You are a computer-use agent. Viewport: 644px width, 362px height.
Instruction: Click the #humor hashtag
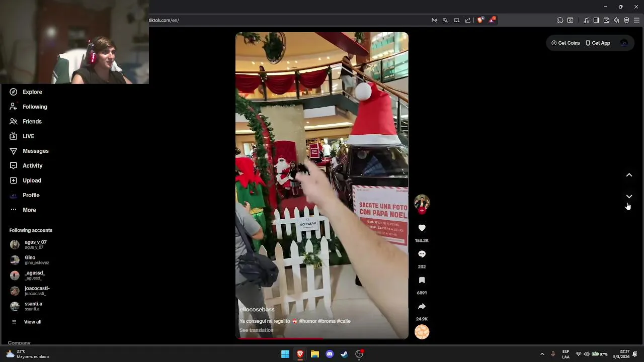tap(308, 321)
